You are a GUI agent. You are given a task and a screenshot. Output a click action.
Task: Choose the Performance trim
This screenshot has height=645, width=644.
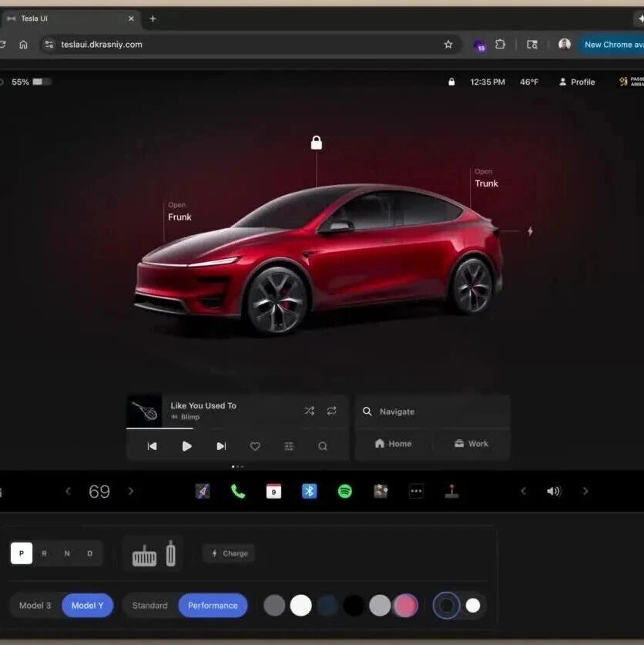point(213,606)
